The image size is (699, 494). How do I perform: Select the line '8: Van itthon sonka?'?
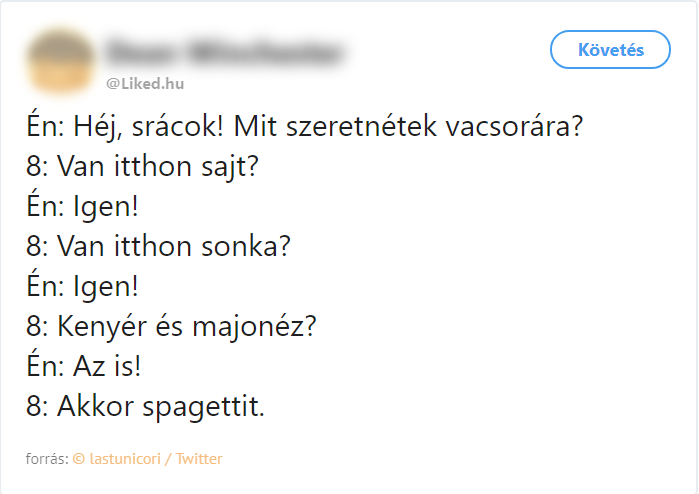point(158,246)
